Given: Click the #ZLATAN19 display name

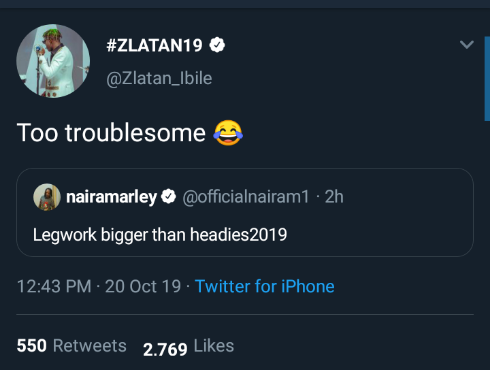Looking at the screenshot, I should 154,45.
